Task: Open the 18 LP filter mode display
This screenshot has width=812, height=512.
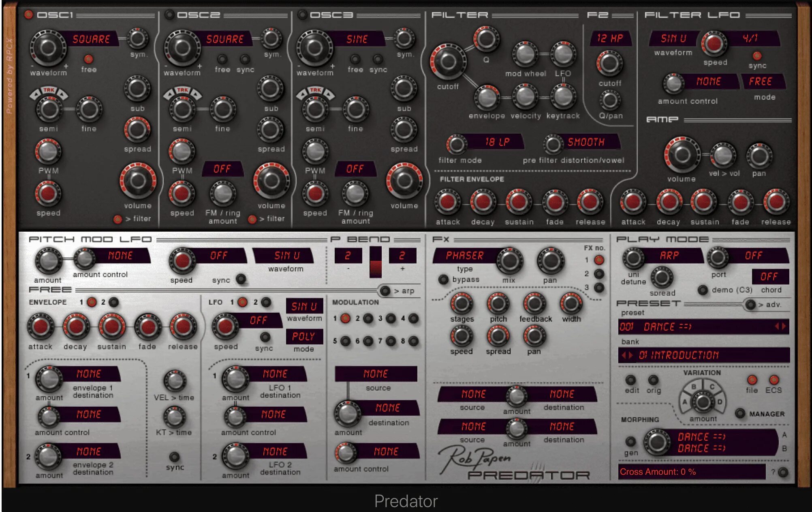Action: click(x=497, y=142)
